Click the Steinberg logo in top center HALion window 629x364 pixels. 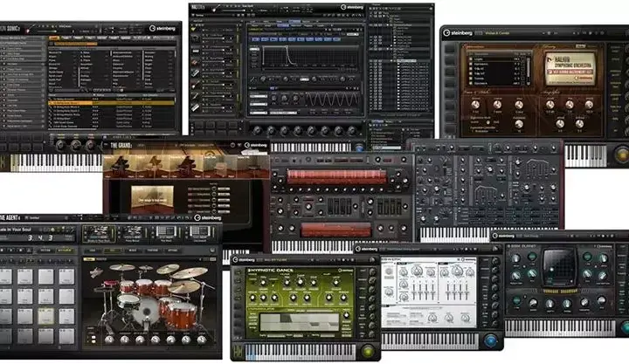pyautogui.click(x=352, y=7)
